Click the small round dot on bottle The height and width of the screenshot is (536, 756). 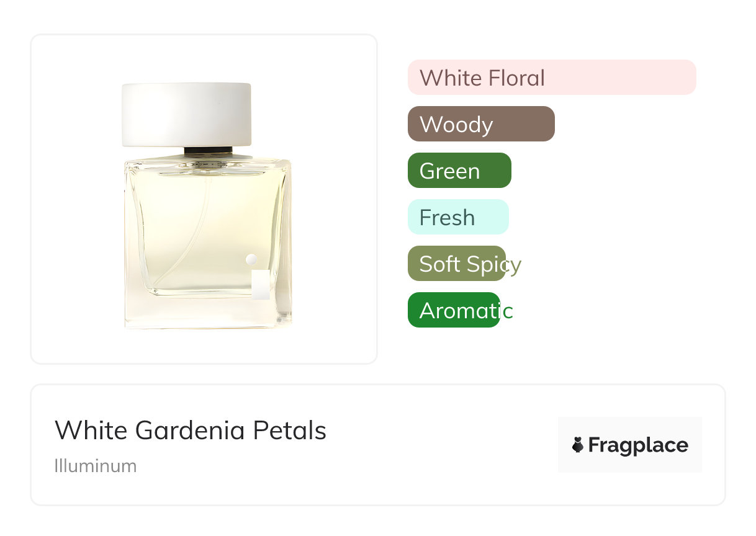pyautogui.click(x=251, y=259)
